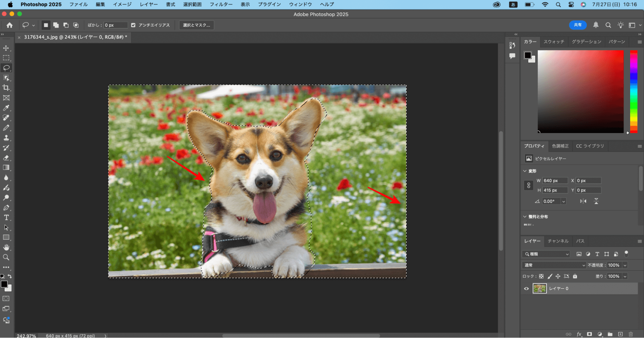
Task: Select the Zoom tool
Action: tap(6, 257)
